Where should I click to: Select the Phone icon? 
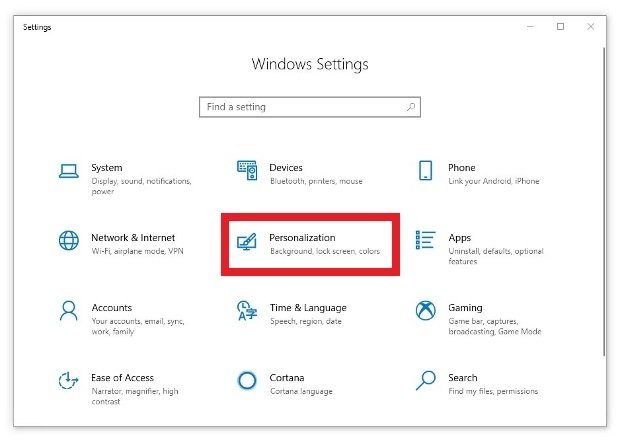425,170
